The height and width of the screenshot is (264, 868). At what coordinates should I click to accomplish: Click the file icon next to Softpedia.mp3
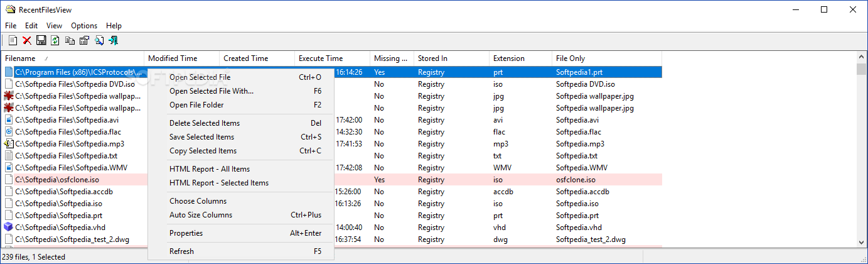[9, 144]
